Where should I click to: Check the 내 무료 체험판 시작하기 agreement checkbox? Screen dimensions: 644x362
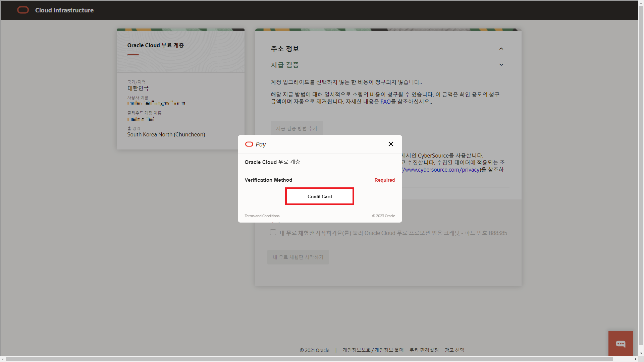tap(273, 233)
